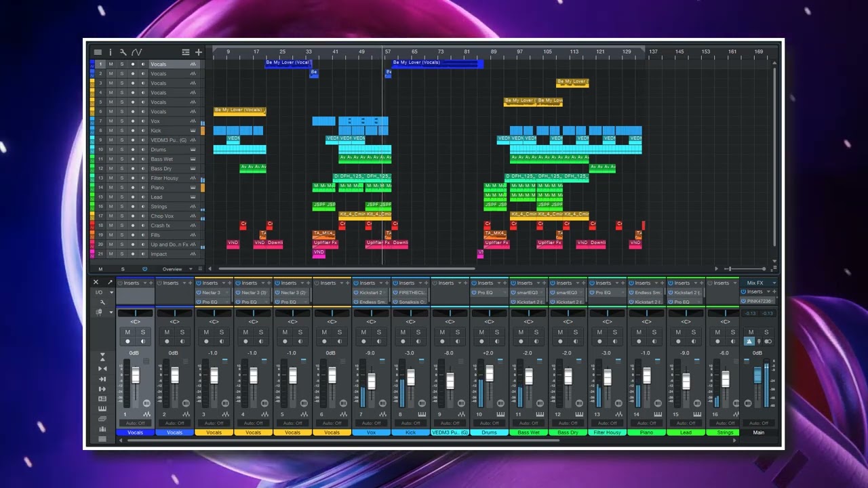Click global M mute button below track list
Image resolution: width=868 pixels, height=488 pixels.
100,269
